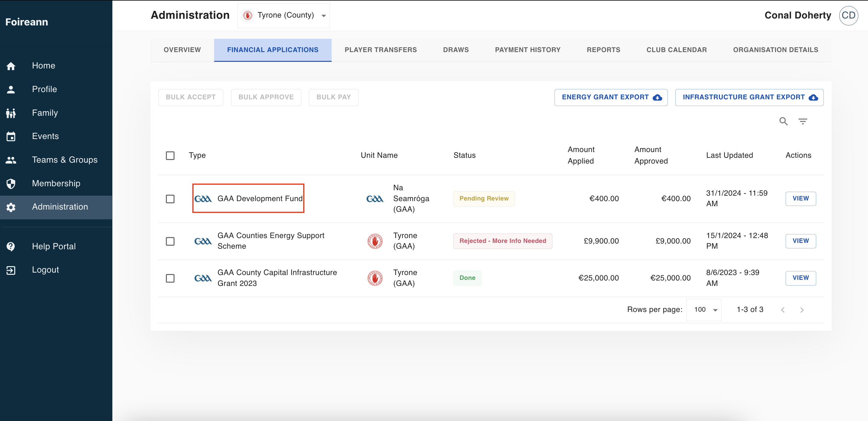Click the Conal Doherty user name

coord(797,15)
